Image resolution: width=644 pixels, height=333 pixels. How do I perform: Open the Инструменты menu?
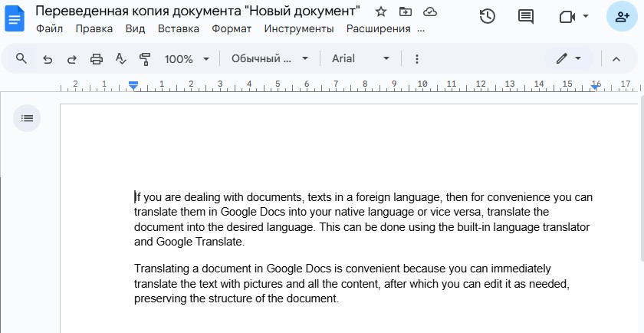[x=299, y=29]
